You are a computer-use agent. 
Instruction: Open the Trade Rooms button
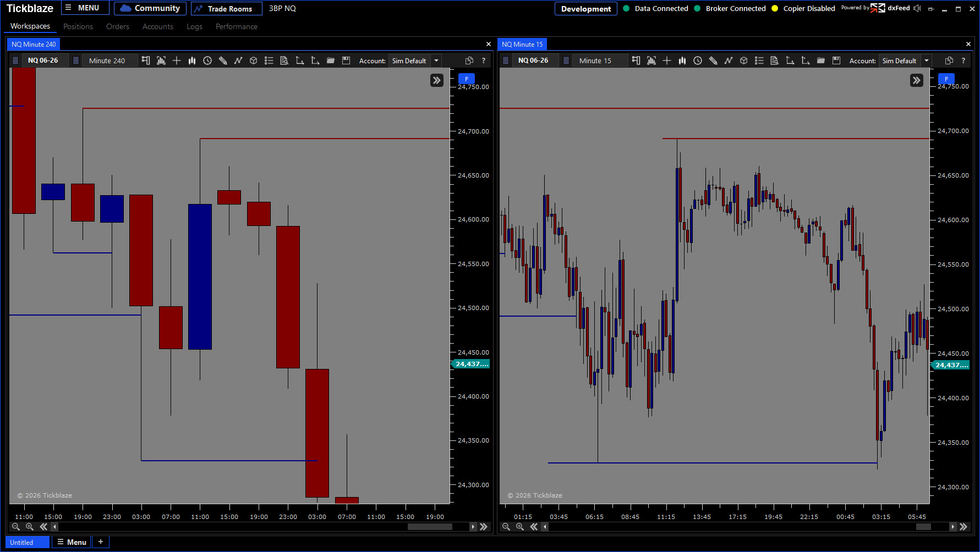[226, 9]
